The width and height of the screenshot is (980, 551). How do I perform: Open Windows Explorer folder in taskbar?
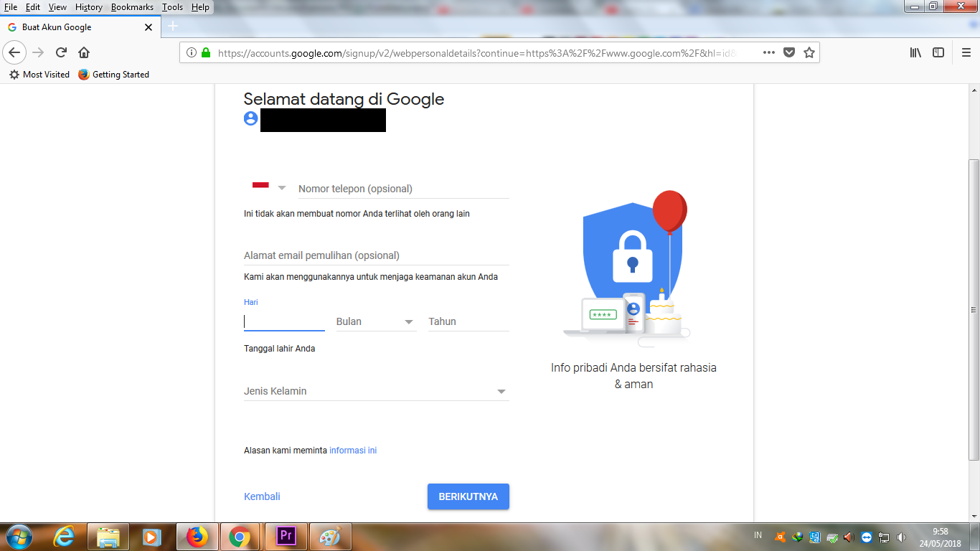click(108, 537)
